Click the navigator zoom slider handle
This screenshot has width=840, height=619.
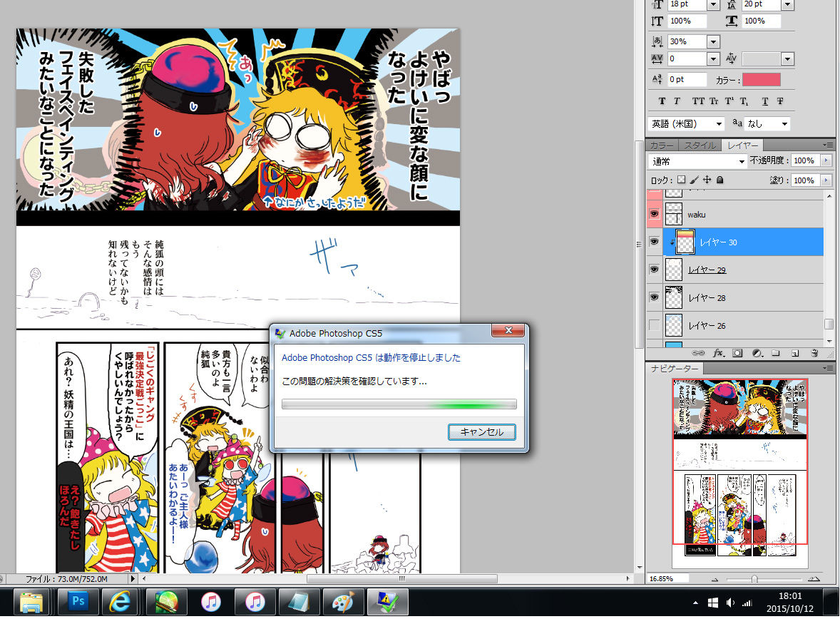[754, 579]
